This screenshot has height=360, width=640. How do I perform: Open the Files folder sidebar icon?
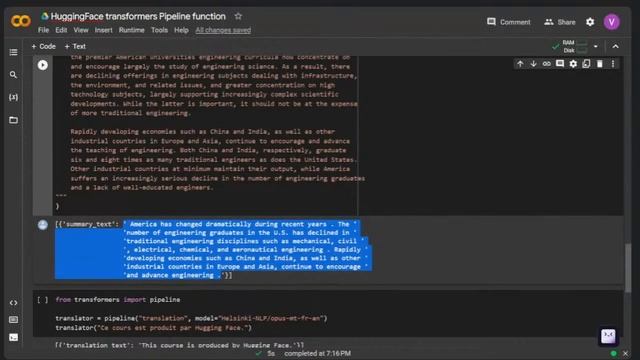[13, 120]
